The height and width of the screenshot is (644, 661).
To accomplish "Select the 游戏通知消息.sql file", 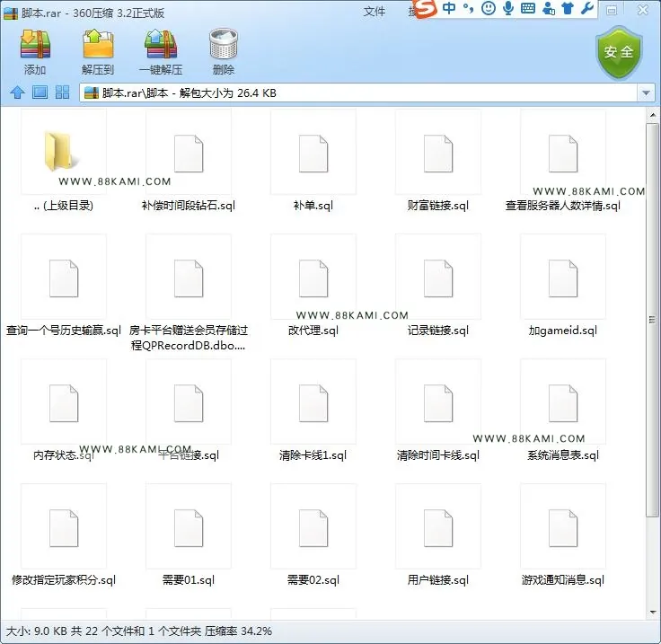I will coord(563,535).
